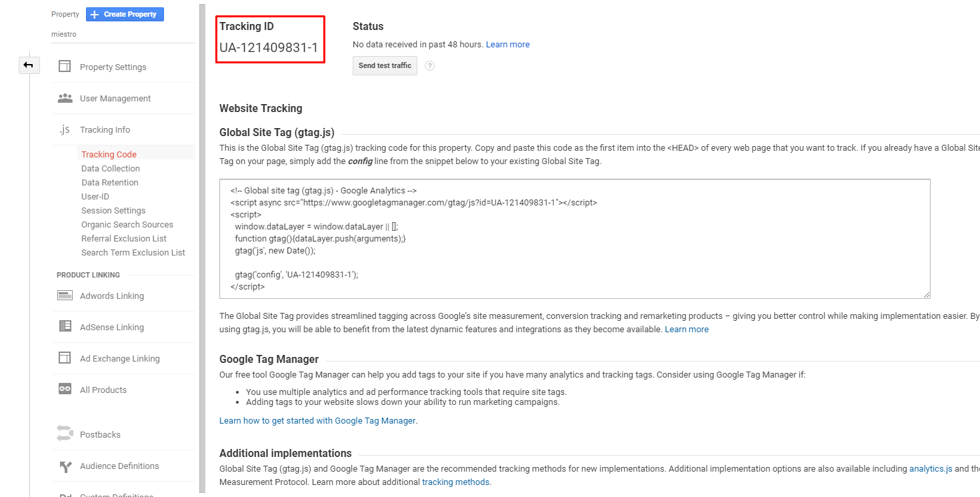Click the script async src code line
The image size is (980, 497).
(413, 202)
